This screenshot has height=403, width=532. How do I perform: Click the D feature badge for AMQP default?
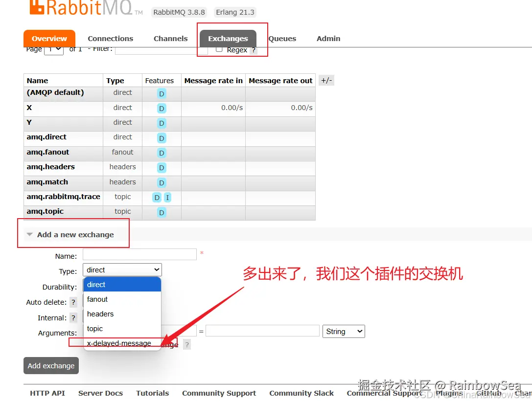pos(162,94)
